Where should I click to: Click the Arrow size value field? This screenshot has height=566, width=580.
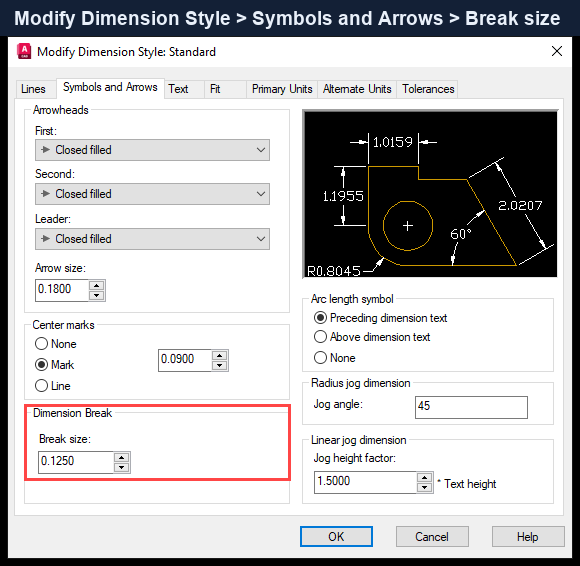[x=62, y=290]
